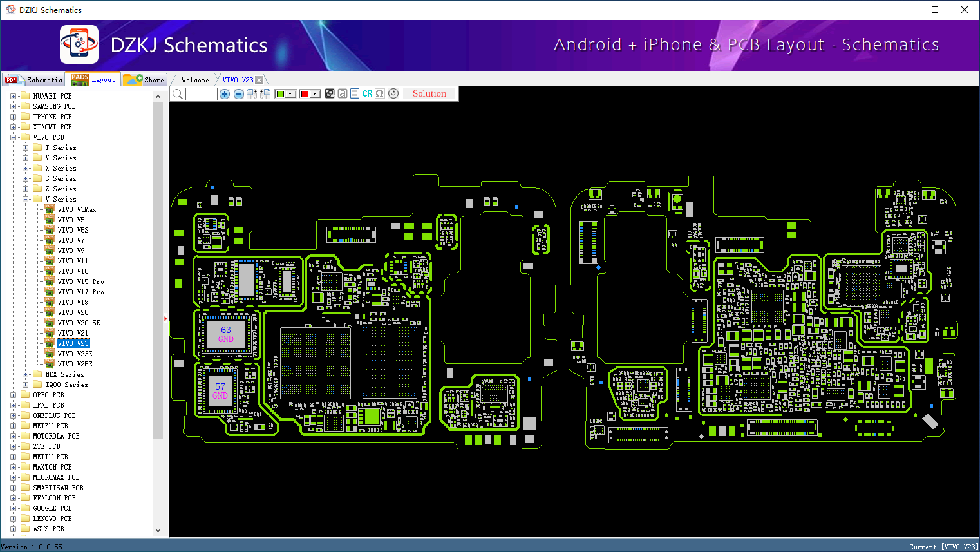
Task: Expand the XIAOMI PCB tree node
Action: click(13, 127)
